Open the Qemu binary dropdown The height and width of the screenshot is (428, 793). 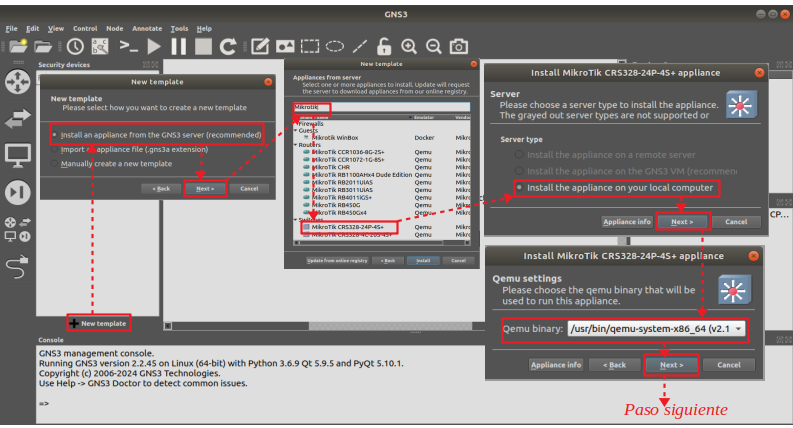[x=656, y=329]
